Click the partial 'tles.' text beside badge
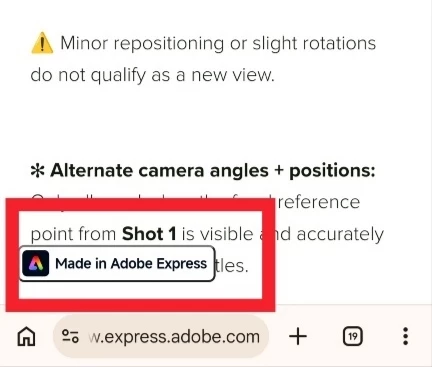432x367 pixels. (x=232, y=266)
